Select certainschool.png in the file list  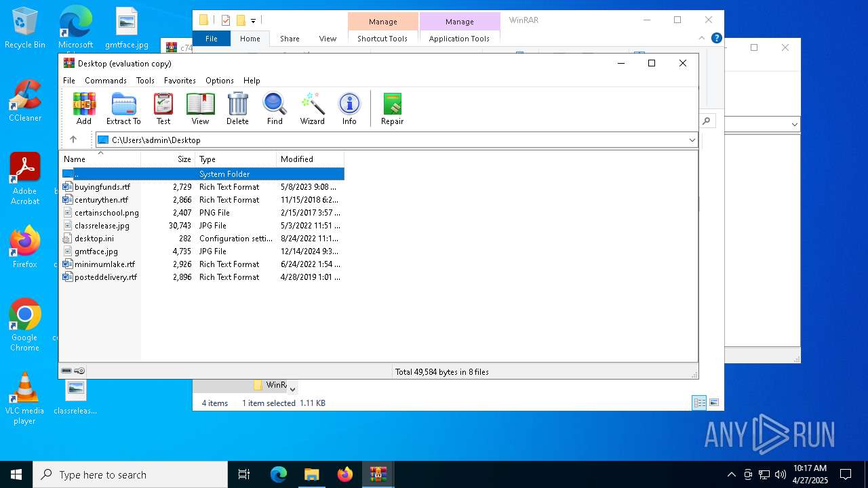click(203, 213)
